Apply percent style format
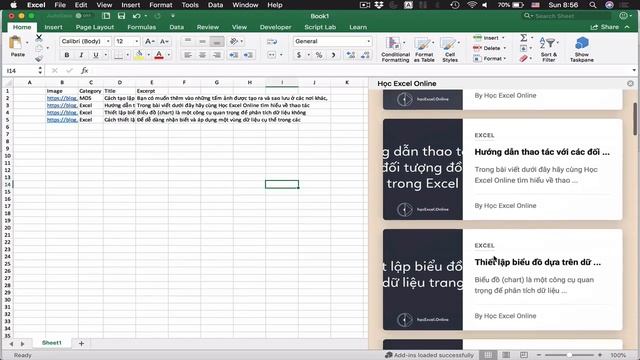Viewport: 640px width, 360px height. [x=319, y=55]
